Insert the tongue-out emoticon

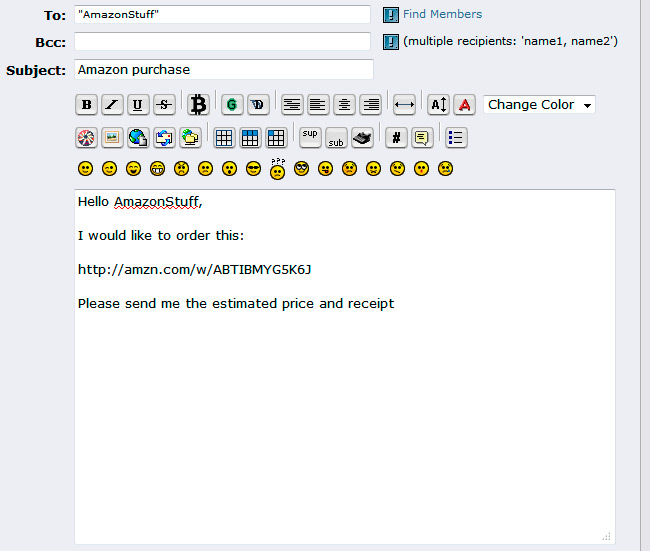325,169
